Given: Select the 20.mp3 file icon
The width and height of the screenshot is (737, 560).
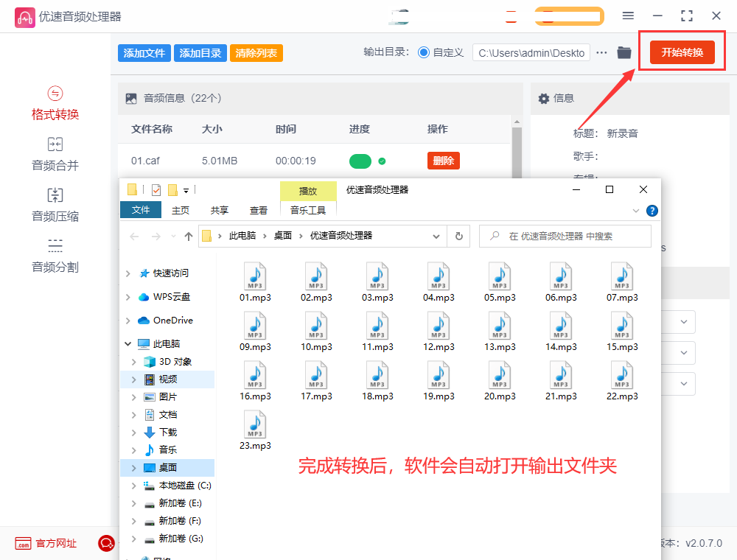Looking at the screenshot, I should 500,374.
